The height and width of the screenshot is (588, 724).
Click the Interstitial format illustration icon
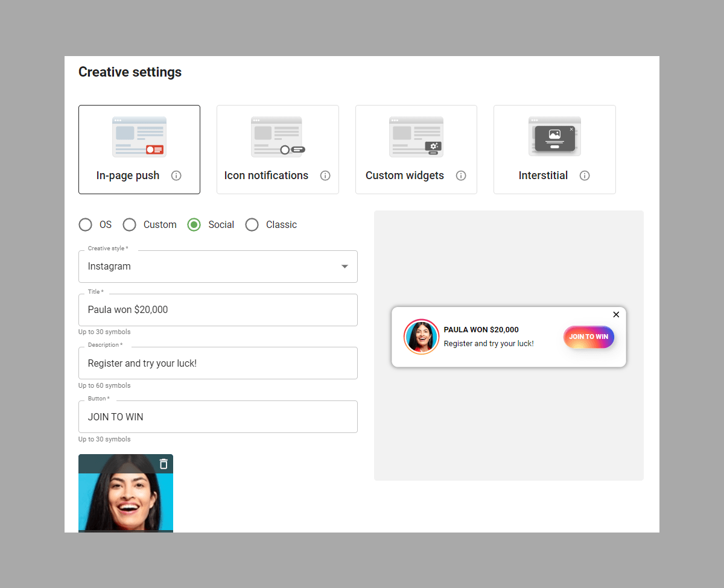(554, 137)
